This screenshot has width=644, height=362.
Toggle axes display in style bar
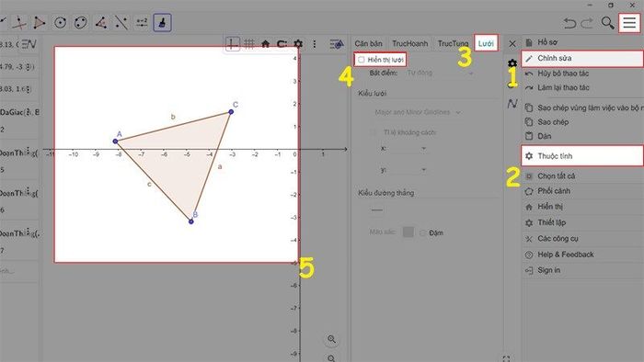[232, 44]
